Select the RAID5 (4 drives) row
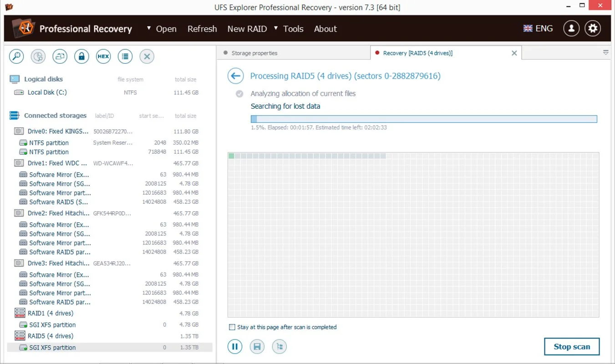 (x=109, y=336)
